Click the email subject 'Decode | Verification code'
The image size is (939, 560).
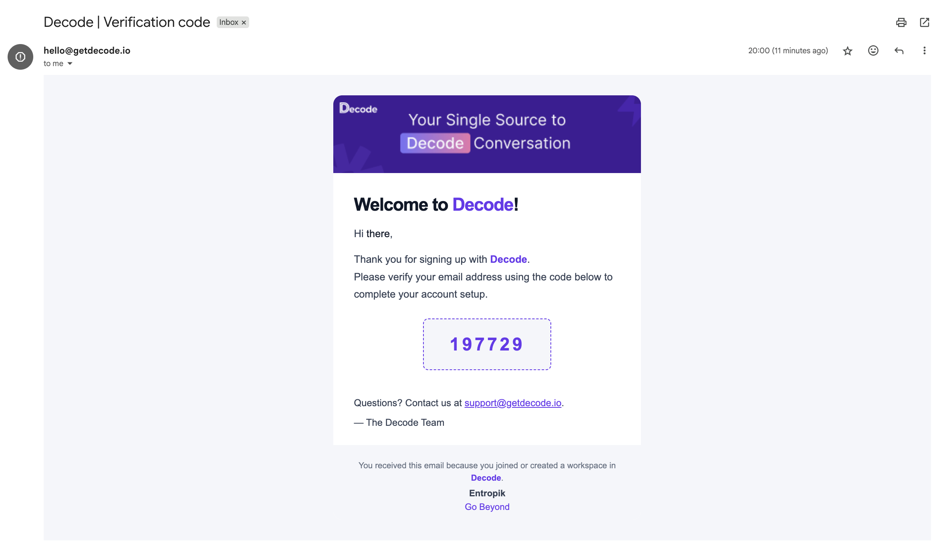(x=127, y=22)
